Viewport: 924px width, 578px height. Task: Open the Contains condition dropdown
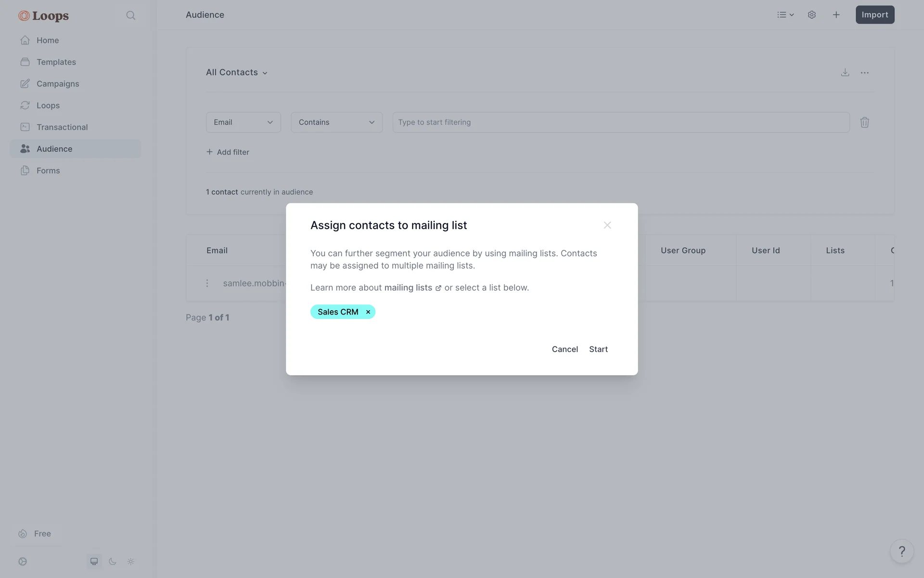[x=336, y=122]
